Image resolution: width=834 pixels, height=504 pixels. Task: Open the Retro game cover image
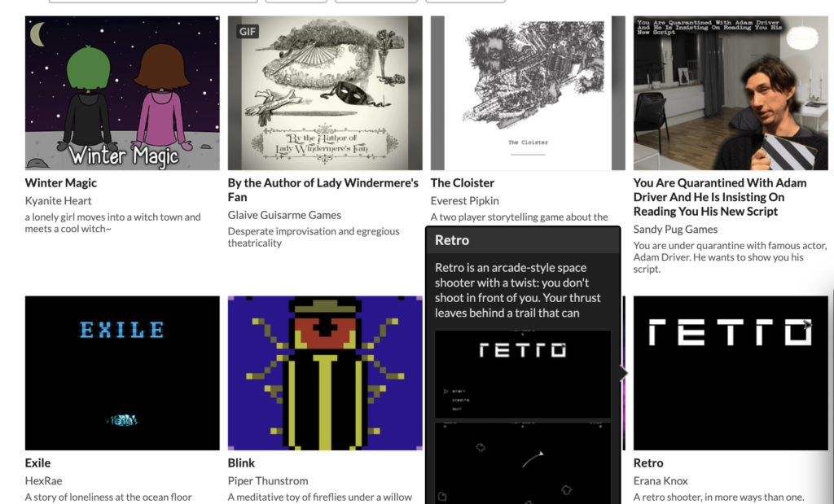(x=731, y=373)
